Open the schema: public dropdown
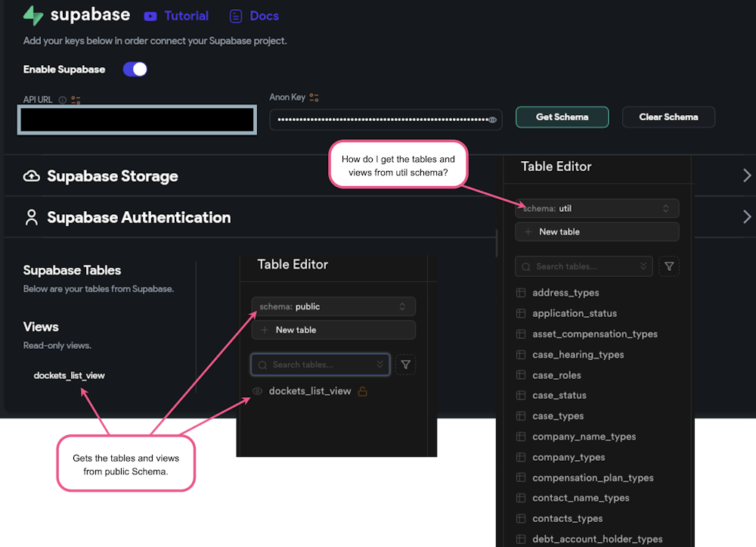This screenshot has width=756, height=547. click(x=333, y=306)
